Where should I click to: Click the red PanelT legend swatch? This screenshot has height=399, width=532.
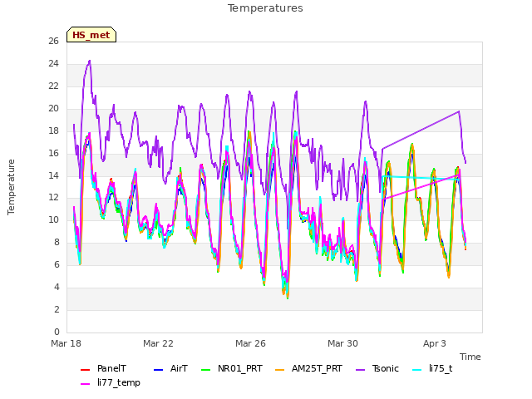coord(85,369)
